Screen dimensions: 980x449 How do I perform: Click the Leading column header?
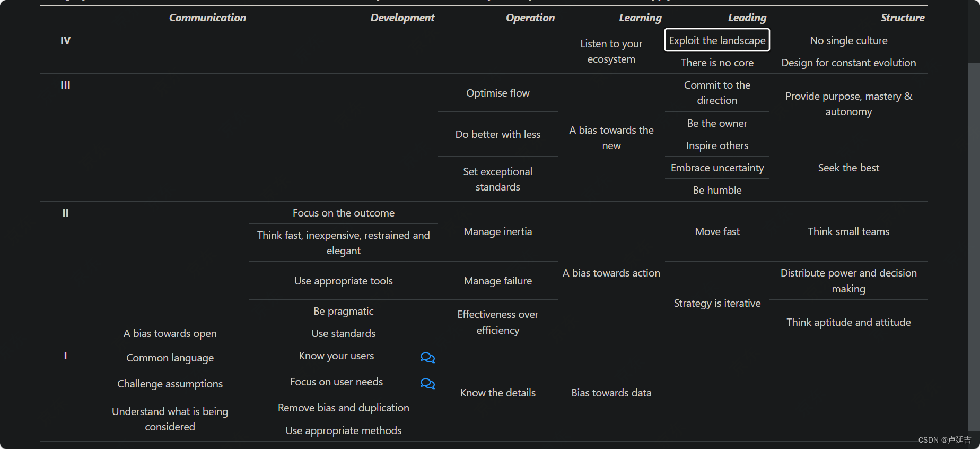747,18
